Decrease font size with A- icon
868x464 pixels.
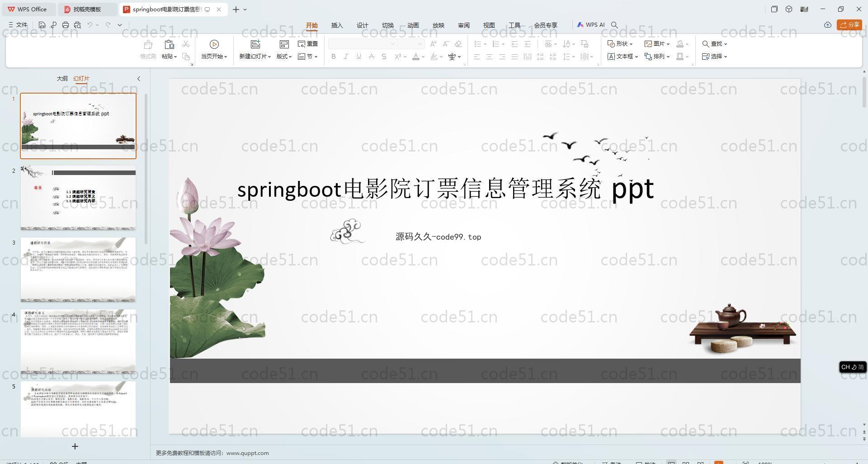pyautogui.click(x=446, y=44)
